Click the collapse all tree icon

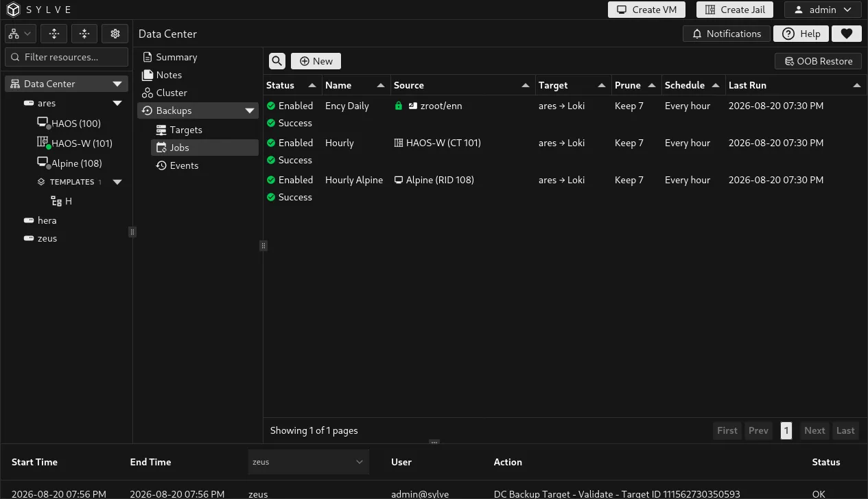click(x=84, y=34)
